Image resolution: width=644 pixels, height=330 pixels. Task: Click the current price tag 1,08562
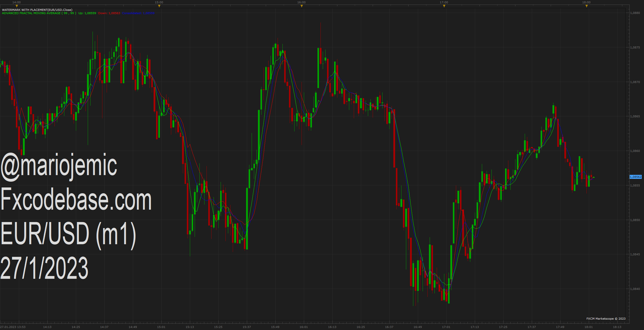635,177
